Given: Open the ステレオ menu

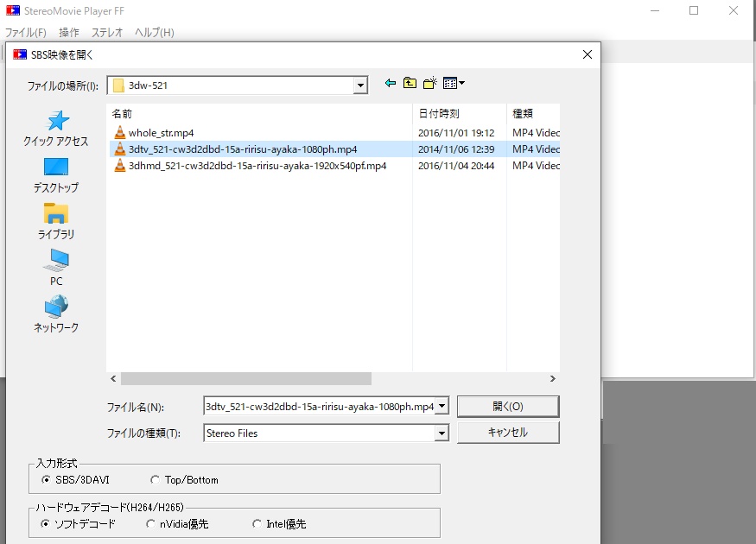Looking at the screenshot, I should [107, 32].
